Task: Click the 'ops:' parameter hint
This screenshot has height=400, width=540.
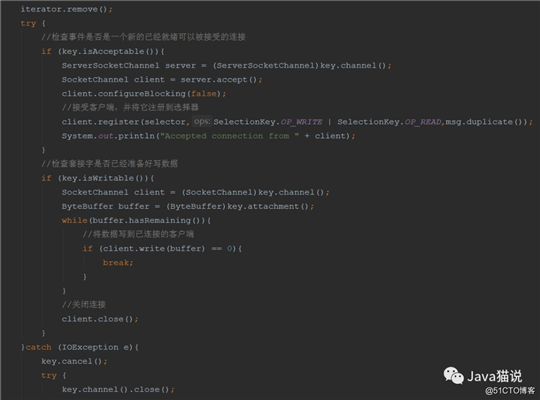Action: pos(202,121)
